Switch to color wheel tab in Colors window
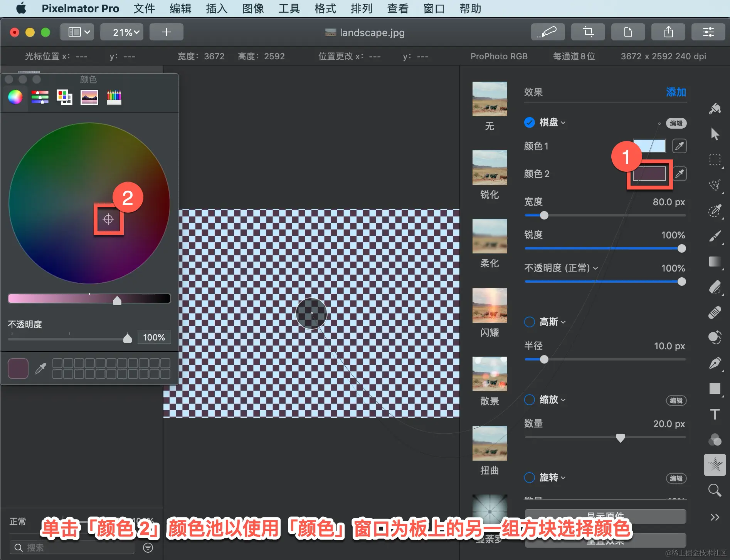 15,97
